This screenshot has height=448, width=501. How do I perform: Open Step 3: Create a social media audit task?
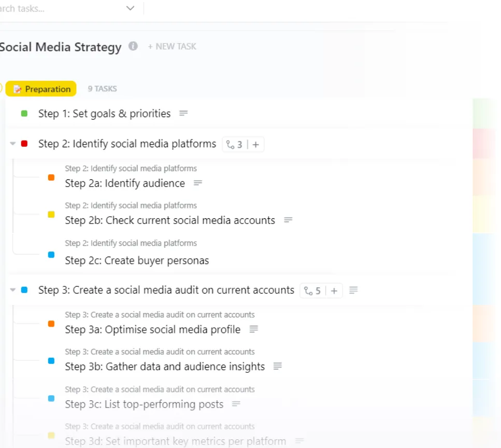[166, 290]
